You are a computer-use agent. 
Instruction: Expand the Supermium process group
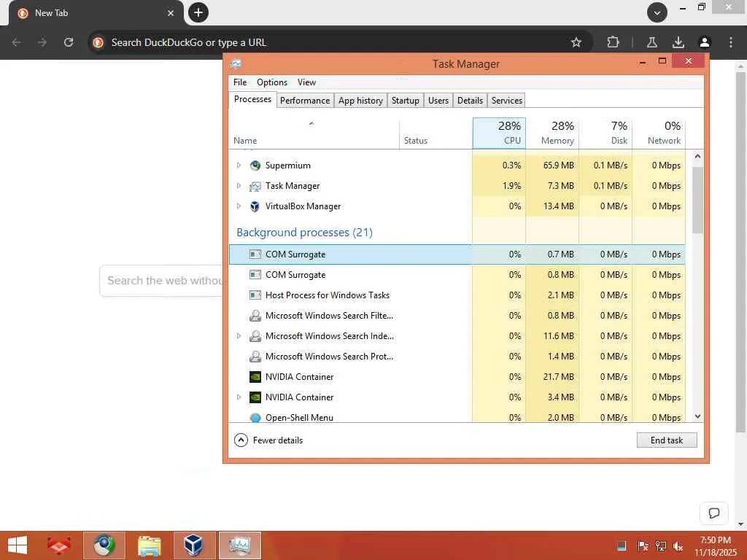(x=239, y=166)
